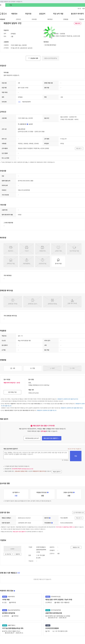
Task: Jump to the 복리후생 section tab
Action: point(50,19)
